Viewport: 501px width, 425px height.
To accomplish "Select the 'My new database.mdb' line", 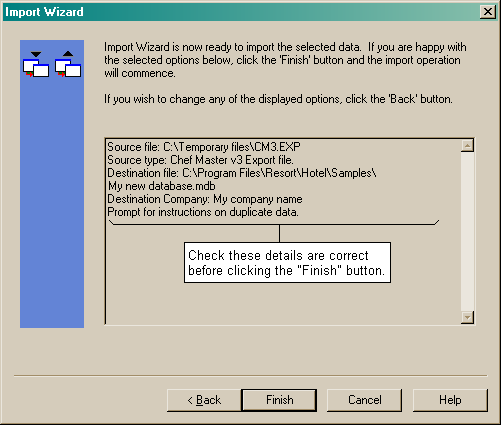I will 162,186.
